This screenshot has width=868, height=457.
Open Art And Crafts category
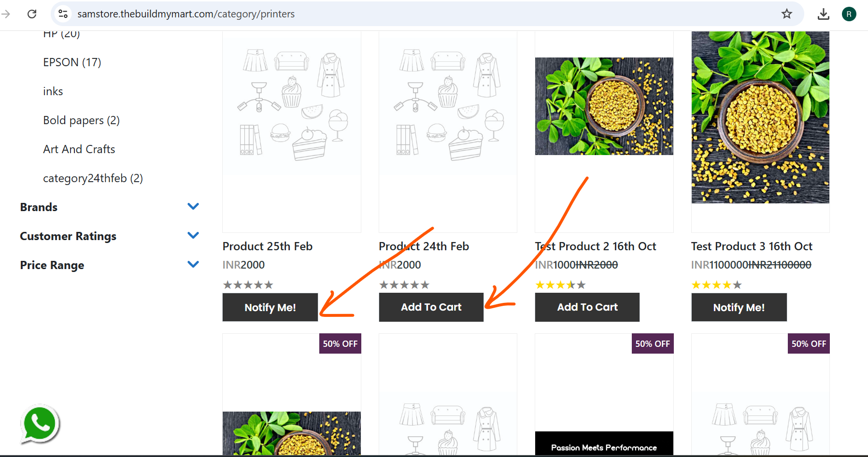[79, 149]
